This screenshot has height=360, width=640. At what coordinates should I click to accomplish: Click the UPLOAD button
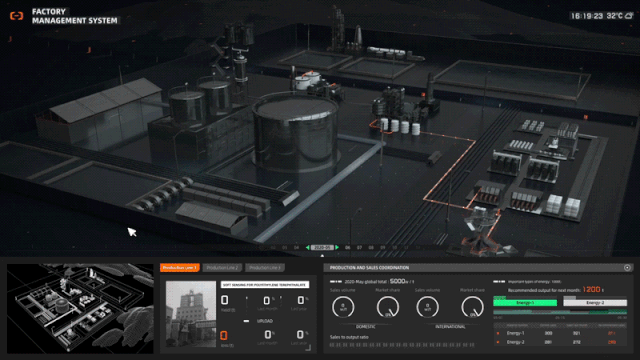(265, 321)
